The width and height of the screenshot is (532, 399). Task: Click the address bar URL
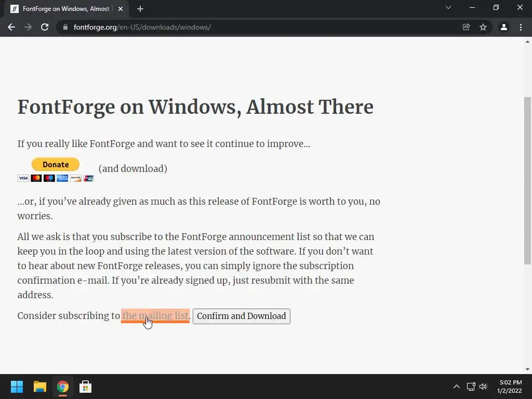pos(142,27)
